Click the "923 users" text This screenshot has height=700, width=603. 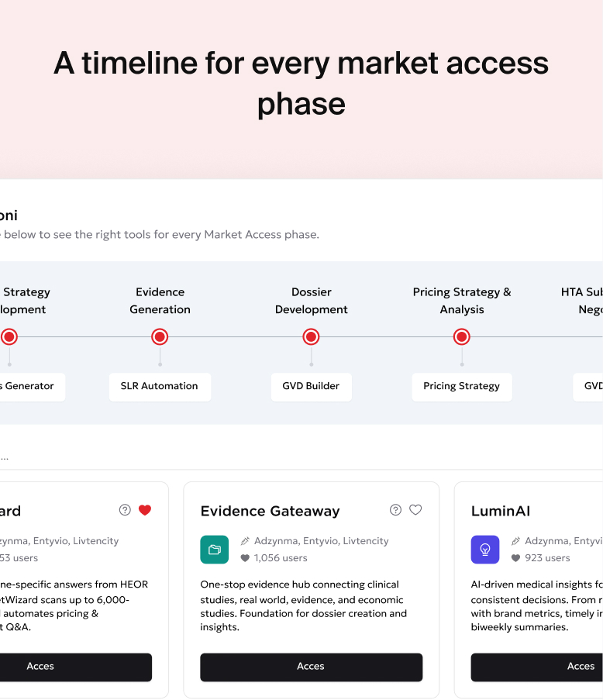547,558
